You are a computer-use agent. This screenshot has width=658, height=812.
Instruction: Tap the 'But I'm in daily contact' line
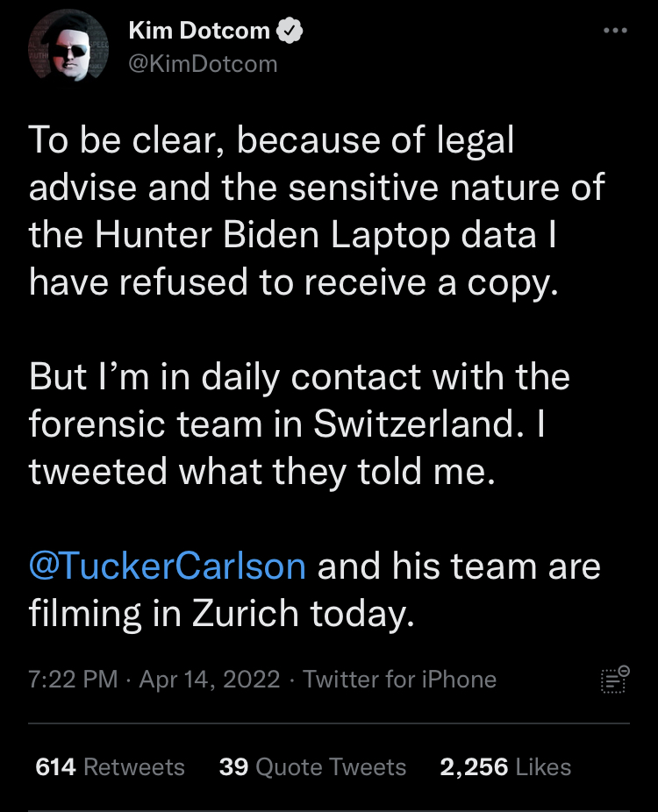(x=299, y=376)
